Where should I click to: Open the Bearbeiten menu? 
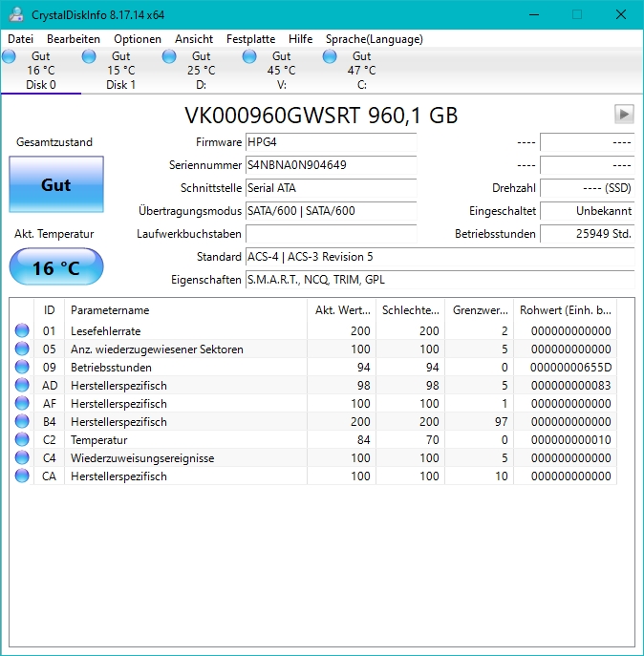pos(74,39)
